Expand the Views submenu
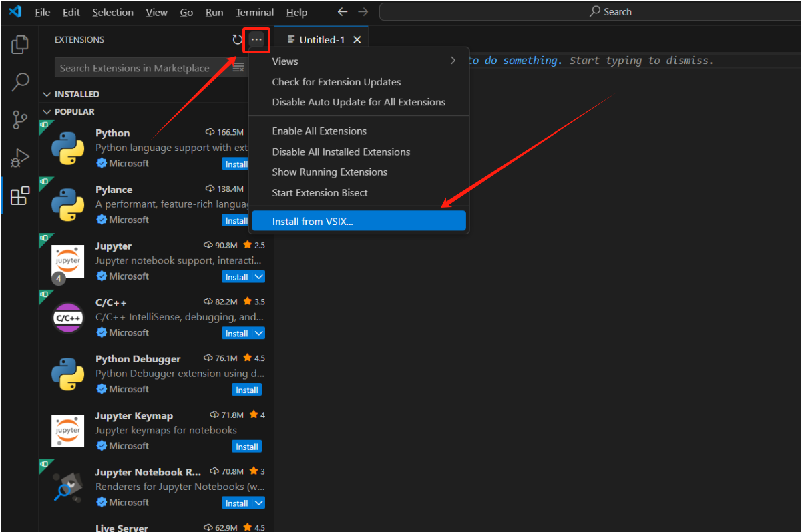The width and height of the screenshot is (804, 532). (x=359, y=61)
